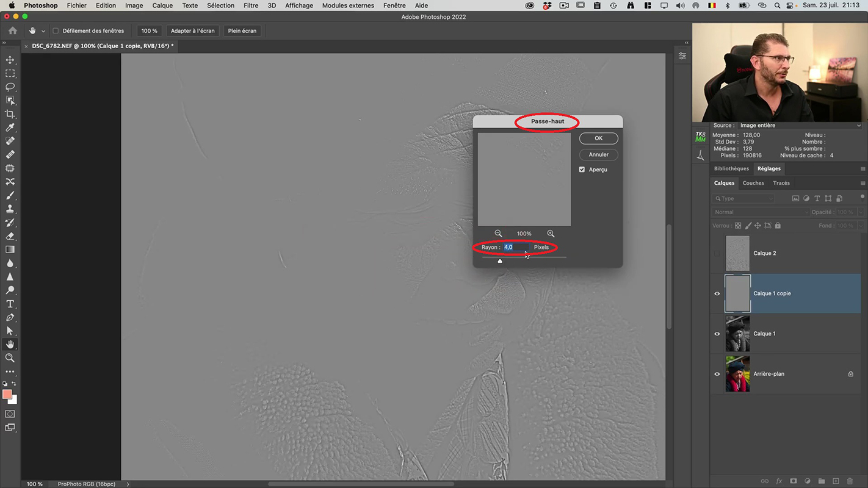Click Annuler to cancel the filter
The height and width of the screenshot is (488, 868).
[x=598, y=155]
